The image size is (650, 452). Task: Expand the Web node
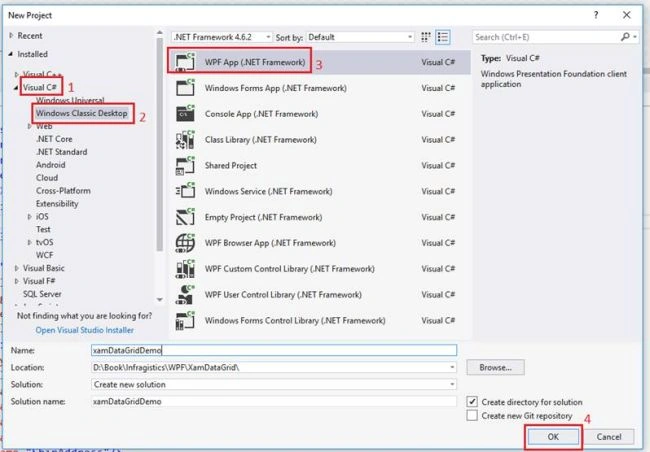pos(29,126)
